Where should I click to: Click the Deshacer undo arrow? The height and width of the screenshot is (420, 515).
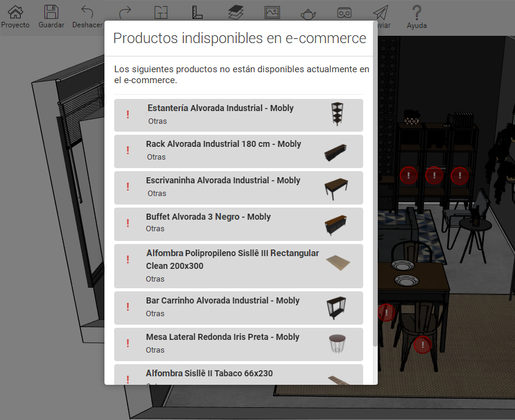87,13
